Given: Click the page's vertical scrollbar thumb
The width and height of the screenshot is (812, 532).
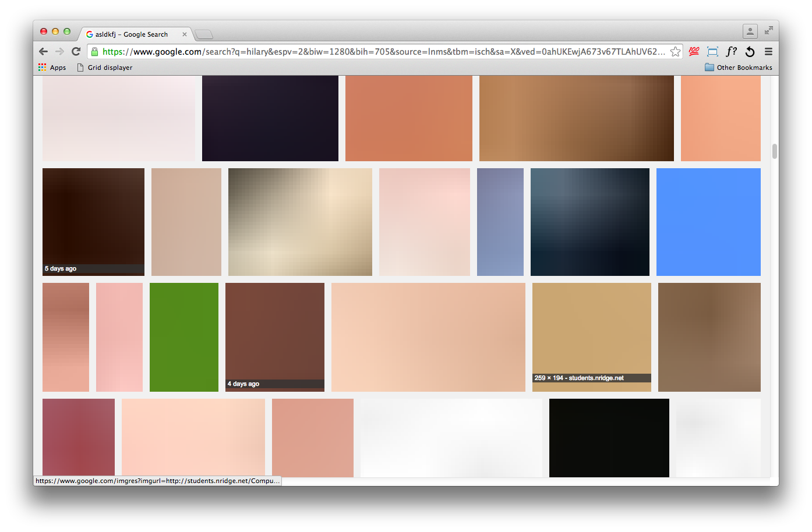Looking at the screenshot, I should tap(775, 151).
